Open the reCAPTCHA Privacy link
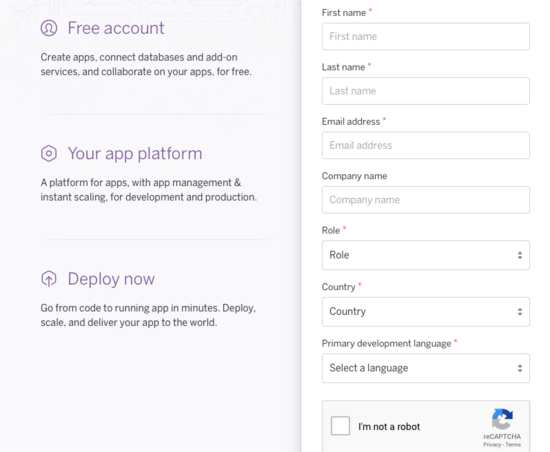 [492, 445]
